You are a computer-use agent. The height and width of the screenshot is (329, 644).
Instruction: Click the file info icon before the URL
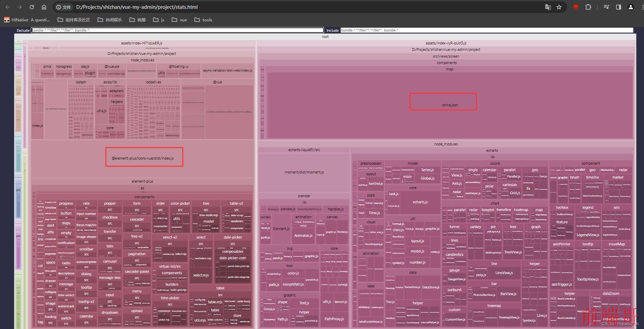pos(63,7)
